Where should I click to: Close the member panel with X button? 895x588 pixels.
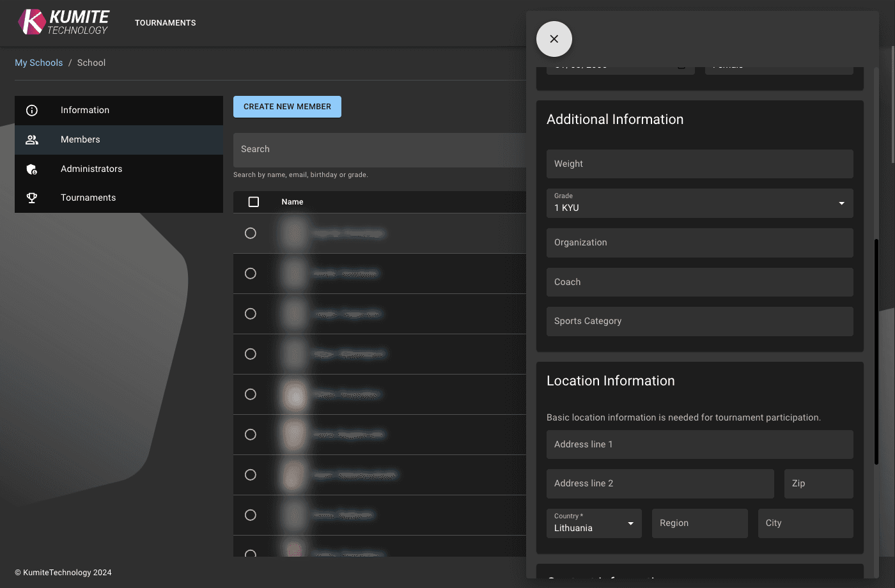point(554,39)
